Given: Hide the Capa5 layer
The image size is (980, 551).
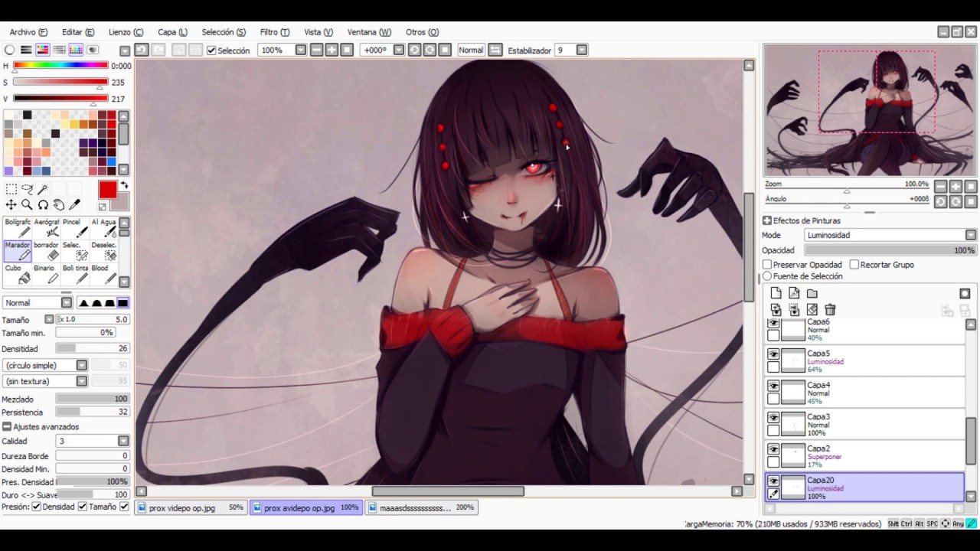Looking at the screenshot, I should [773, 354].
